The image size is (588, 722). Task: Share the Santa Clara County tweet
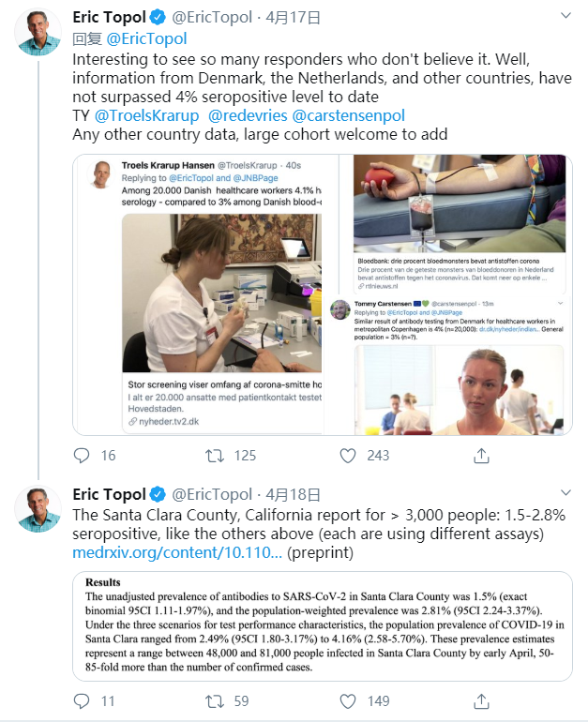click(481, 700)
